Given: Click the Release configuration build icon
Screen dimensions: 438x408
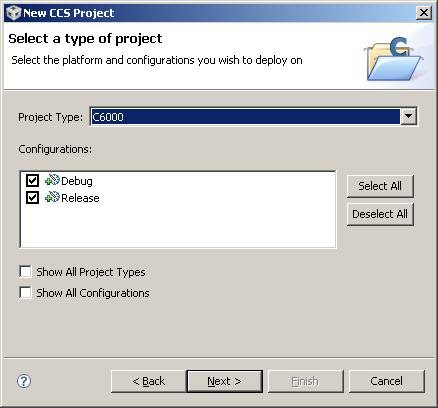Looking at the screenshot, I should pyautogui.click(x=52, y=197).
